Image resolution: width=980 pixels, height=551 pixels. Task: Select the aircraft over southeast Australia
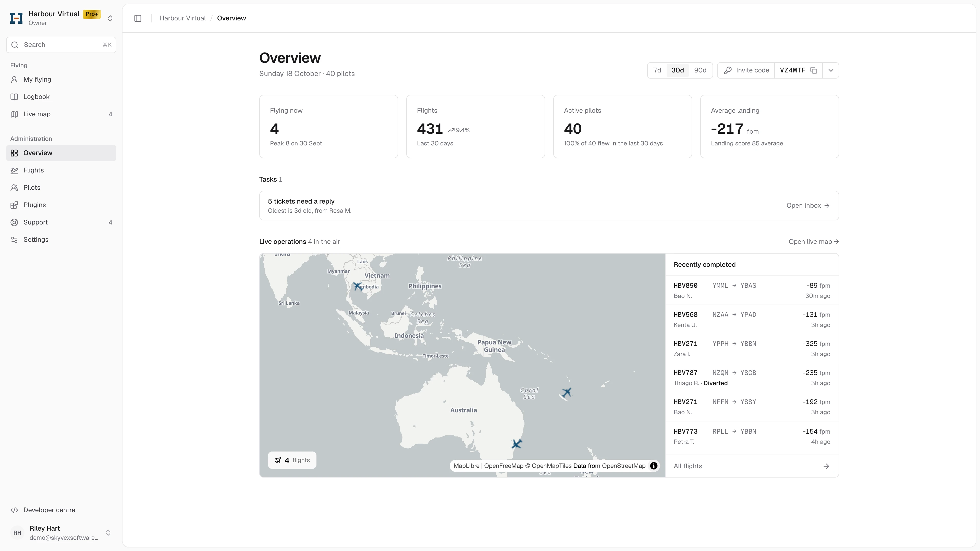[x=517, y=444]
